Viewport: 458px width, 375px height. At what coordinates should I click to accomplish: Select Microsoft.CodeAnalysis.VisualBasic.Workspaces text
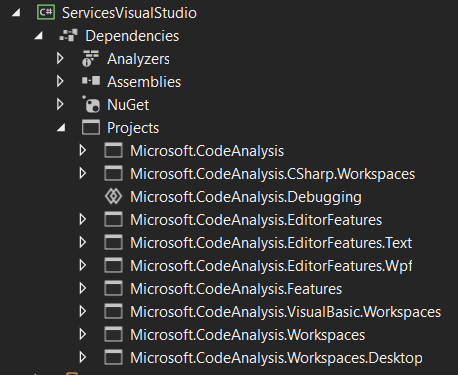click(286, 312)
